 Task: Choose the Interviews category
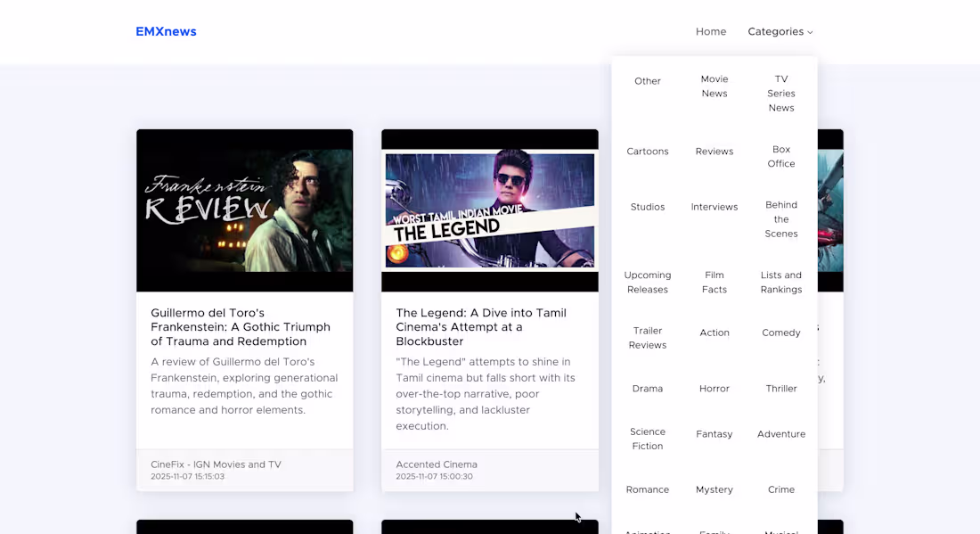[714, 207]
